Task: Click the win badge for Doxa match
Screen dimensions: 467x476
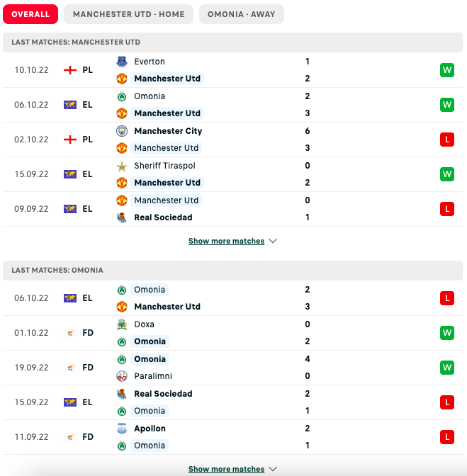Action: (x=447, y=333)
